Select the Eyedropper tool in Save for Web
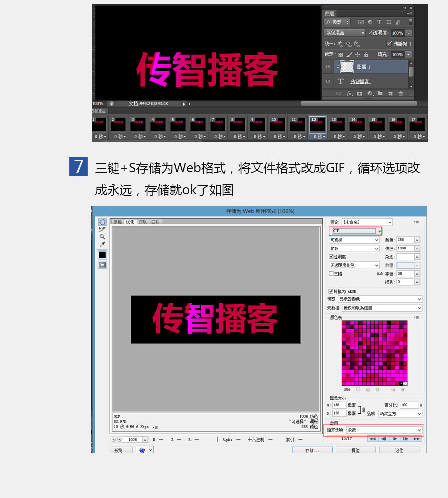 coord(102,244)
